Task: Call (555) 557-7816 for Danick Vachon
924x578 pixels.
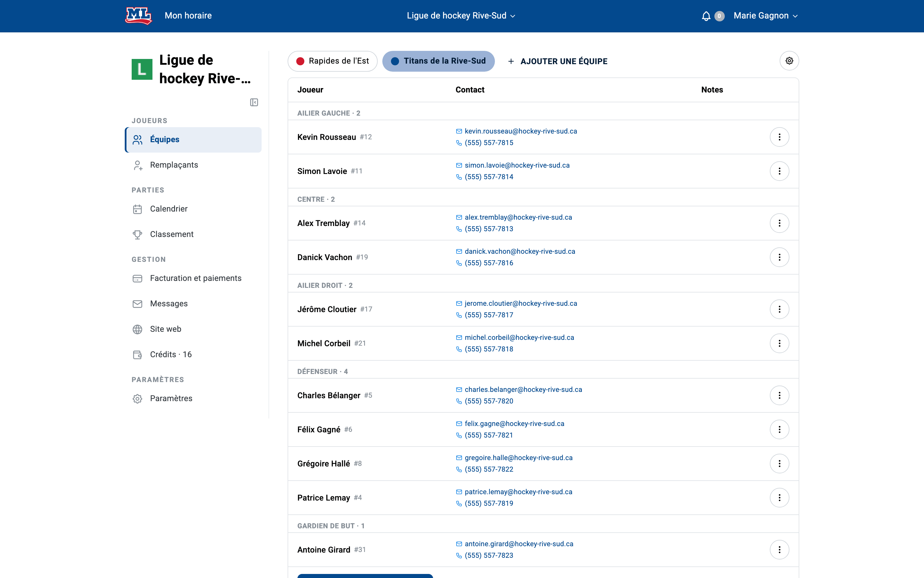Action: pos(489,263)
